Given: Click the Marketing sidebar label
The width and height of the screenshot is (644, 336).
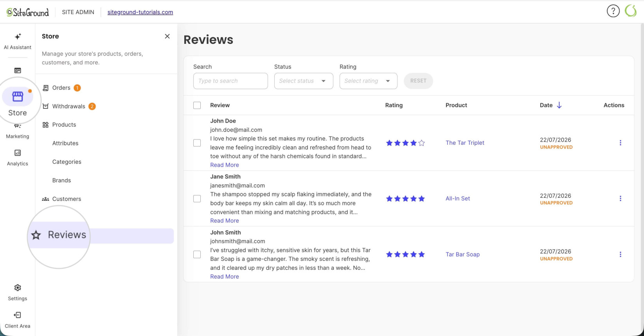Looking at the screenshot, I should [18, 136].
